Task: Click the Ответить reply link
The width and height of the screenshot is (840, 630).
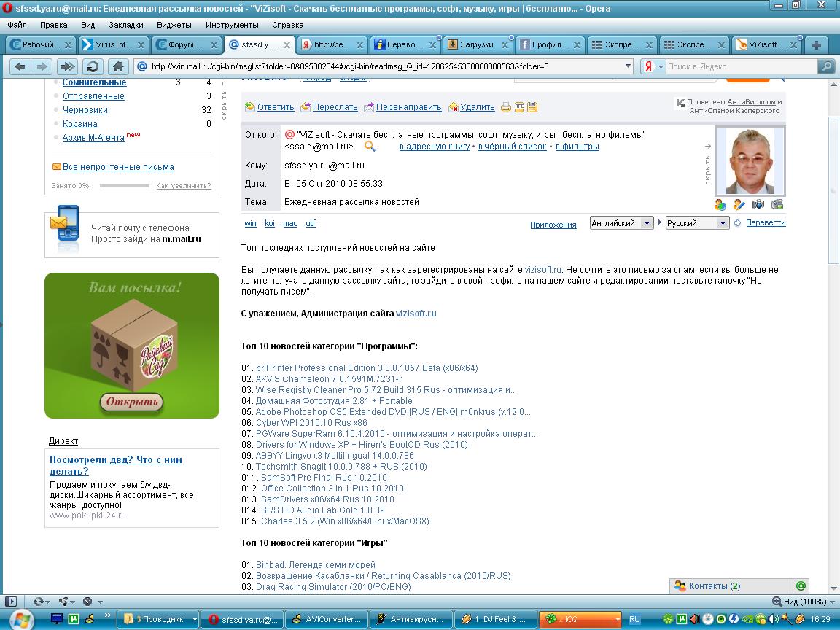Action: [x=276, y=107]
